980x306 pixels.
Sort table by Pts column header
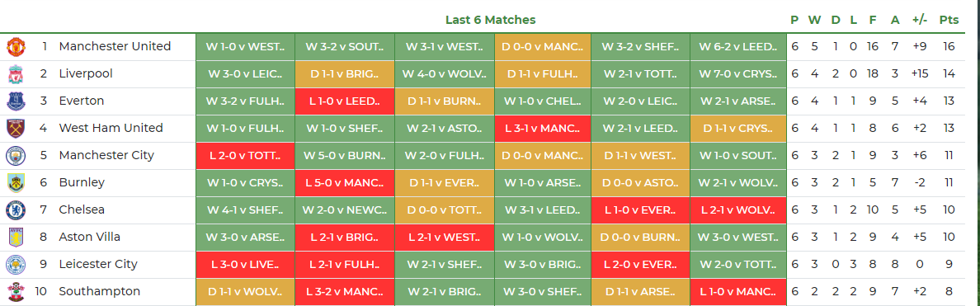click(x=949, y=20)
